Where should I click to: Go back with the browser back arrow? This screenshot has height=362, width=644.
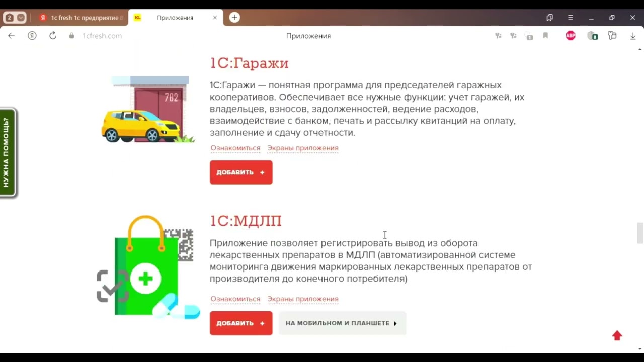tap(11, 36)
